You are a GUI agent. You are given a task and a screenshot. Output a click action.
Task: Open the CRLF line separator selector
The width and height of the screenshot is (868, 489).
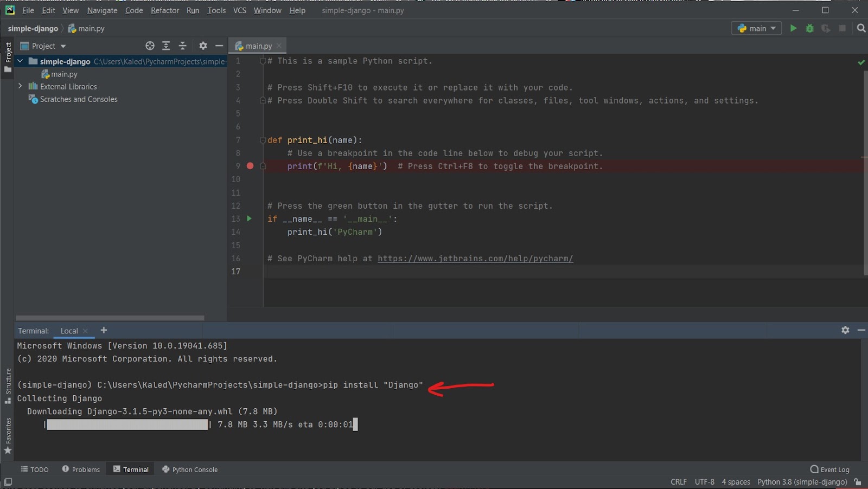[x=679, y=482]
